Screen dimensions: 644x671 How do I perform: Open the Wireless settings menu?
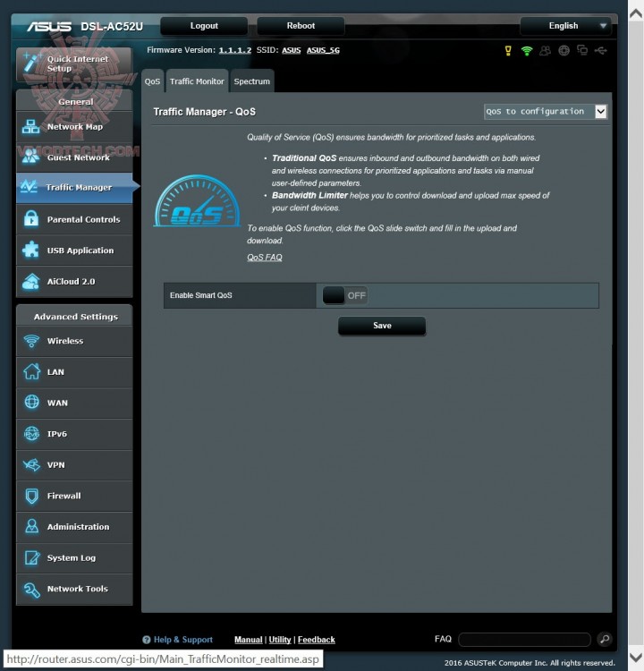click(x=74, y=341)
